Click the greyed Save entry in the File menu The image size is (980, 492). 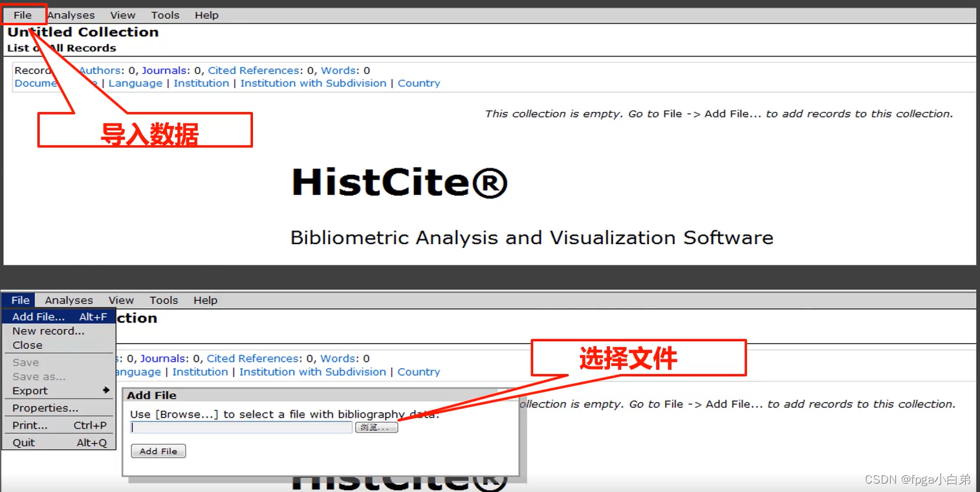(59, 363)
